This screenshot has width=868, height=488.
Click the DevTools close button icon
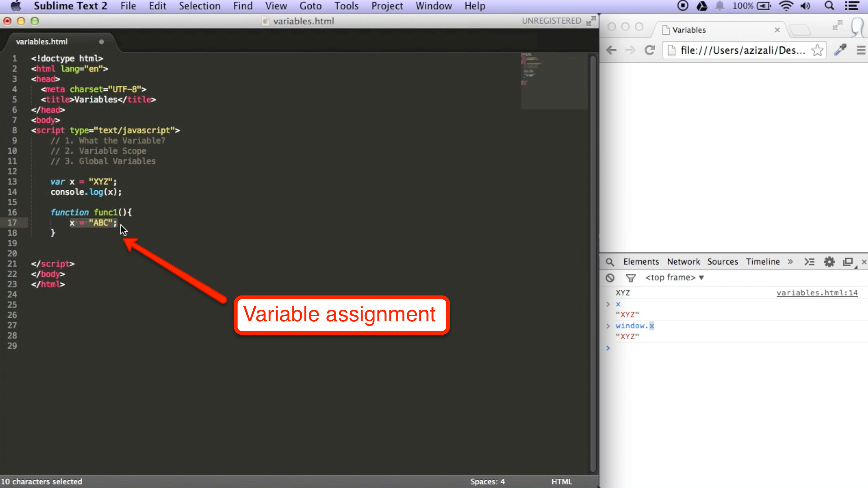pyautogui.click(x=864, y=261)
